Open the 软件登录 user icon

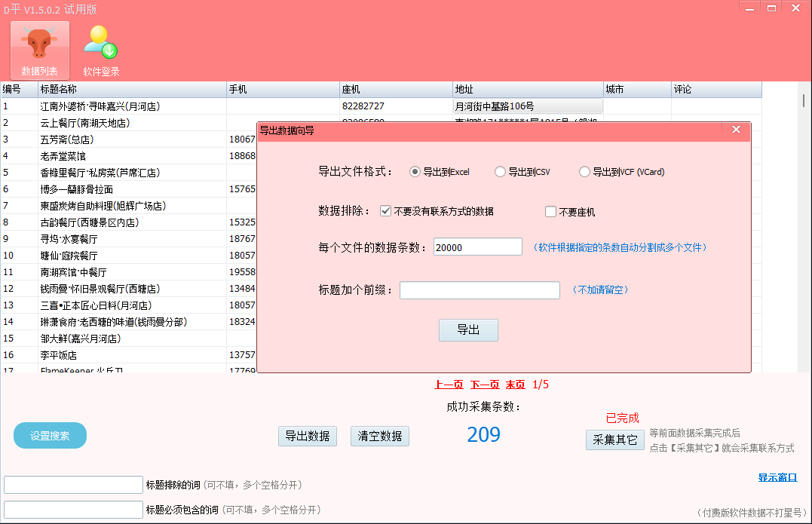tap(101, 51)
